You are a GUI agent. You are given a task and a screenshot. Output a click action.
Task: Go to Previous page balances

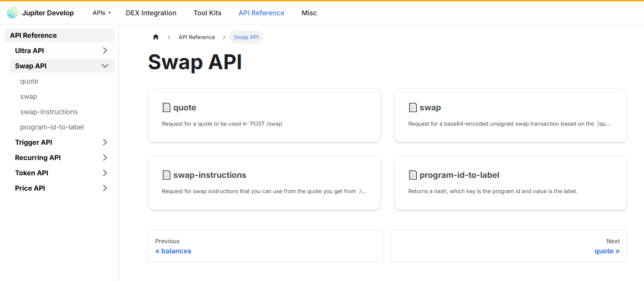(x=266, y=246)
